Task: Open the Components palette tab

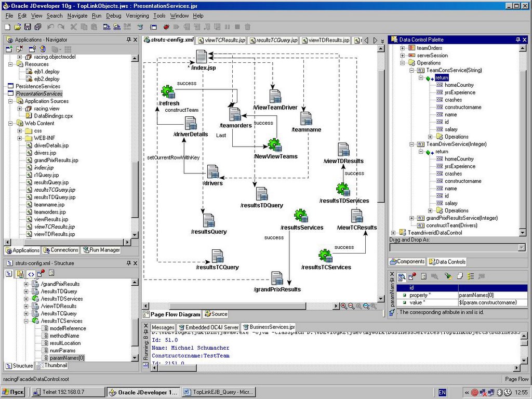Action: pos(407,262)
